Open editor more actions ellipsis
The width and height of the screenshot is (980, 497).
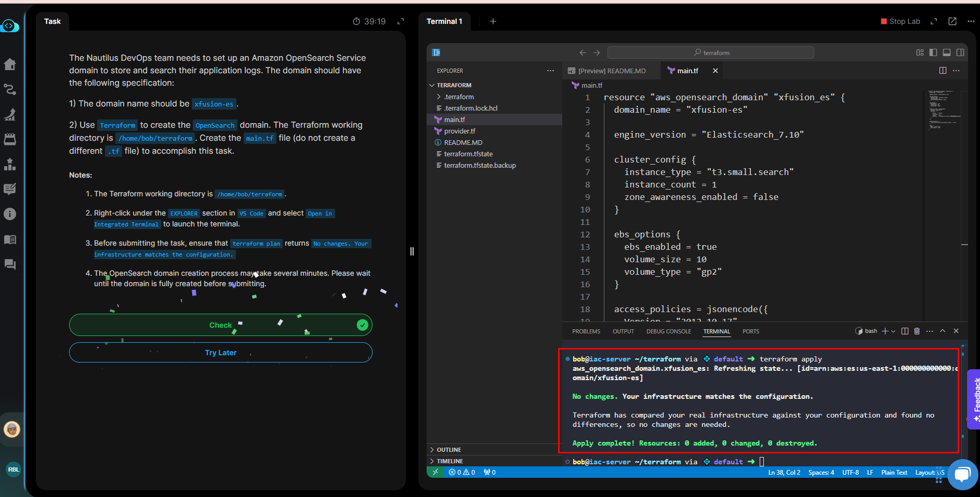click(x=956, y=71)
